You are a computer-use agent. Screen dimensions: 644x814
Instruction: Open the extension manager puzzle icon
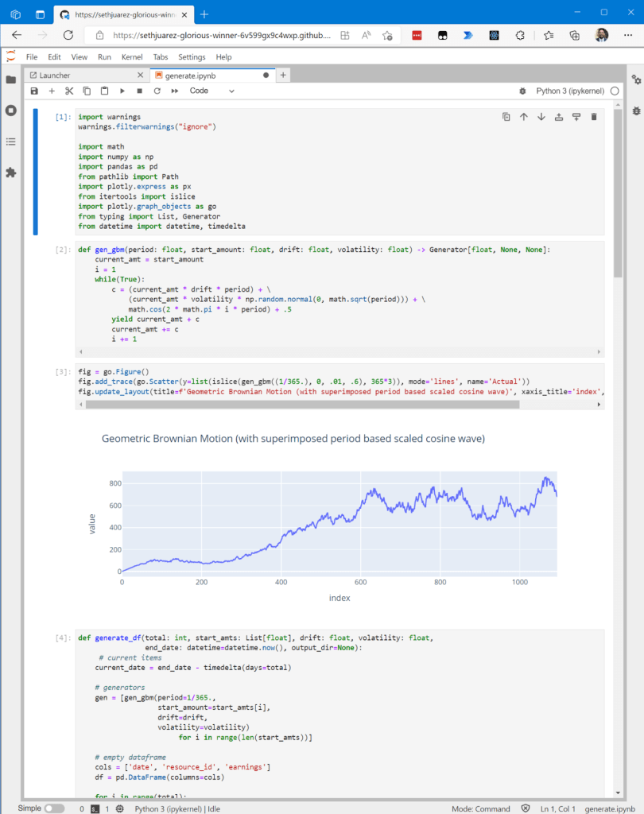point(11,172)
